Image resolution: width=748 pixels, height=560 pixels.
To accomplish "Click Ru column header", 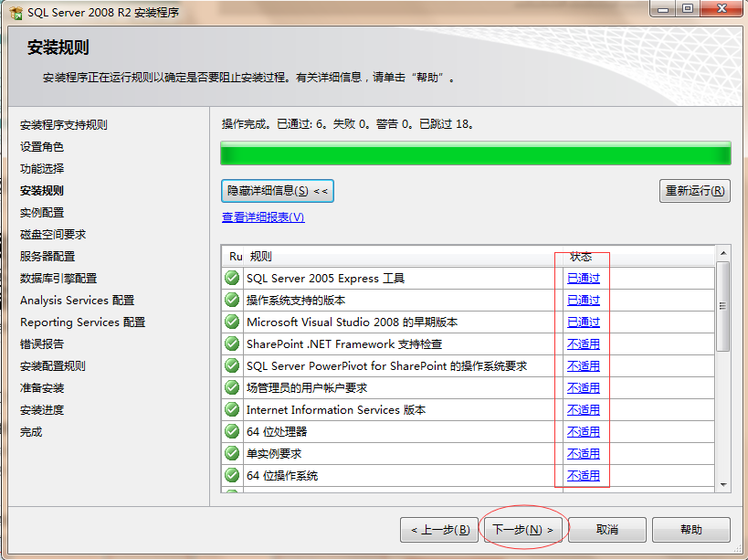I will [x=234, y=257].
